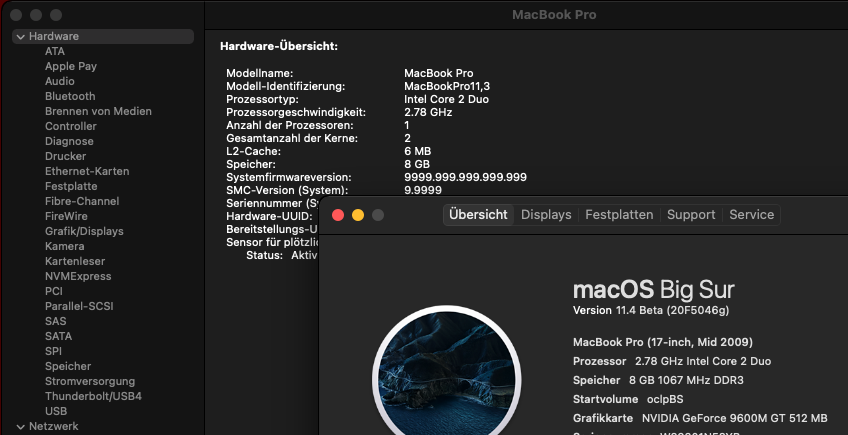Screen dimensions: 848x435
Task: Click Speicher 8 GB 1067 MHz DDR3 line
Action: tap(658, 380)
